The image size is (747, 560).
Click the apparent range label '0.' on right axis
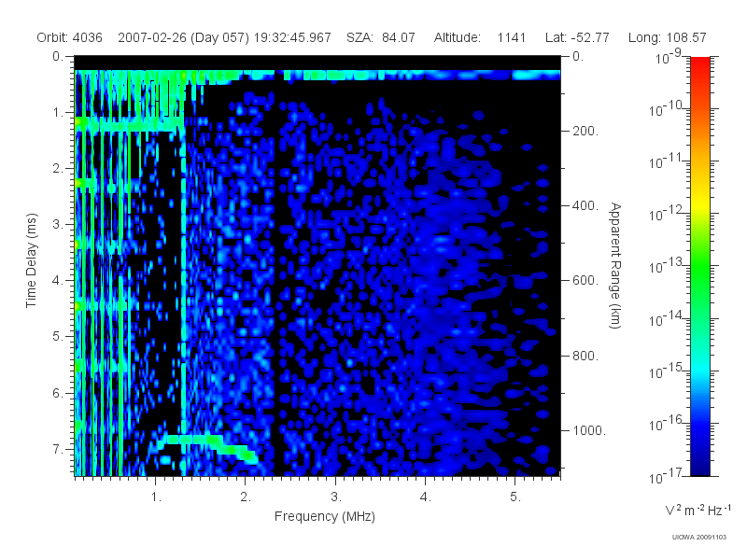[x=578, y=56]
